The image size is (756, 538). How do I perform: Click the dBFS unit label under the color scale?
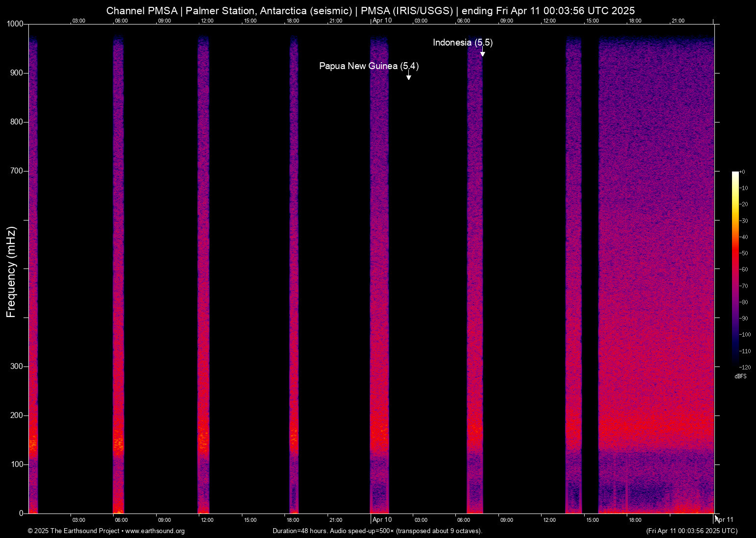point(740,376)
